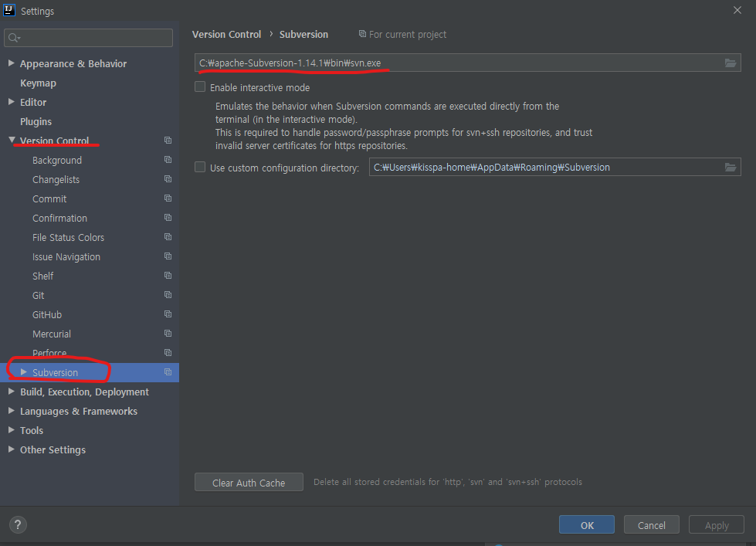Click the IntelliJ logo in title bar

8,10
